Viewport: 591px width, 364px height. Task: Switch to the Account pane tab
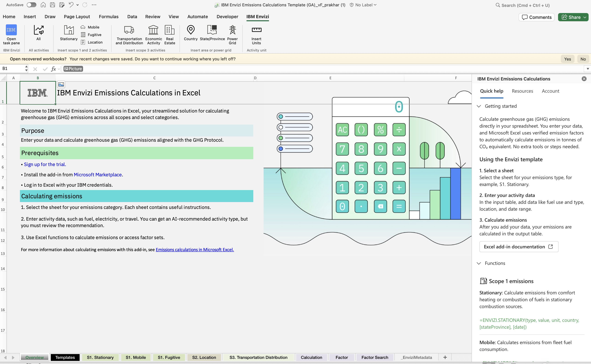point(550,91)
